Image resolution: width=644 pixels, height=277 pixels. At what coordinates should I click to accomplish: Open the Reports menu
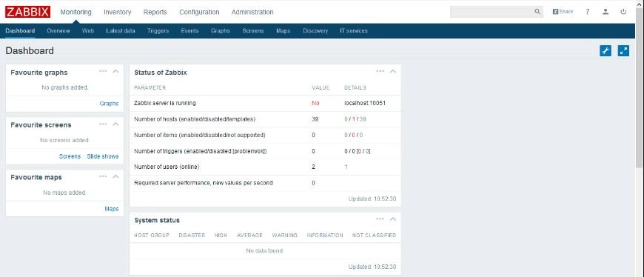155,12
